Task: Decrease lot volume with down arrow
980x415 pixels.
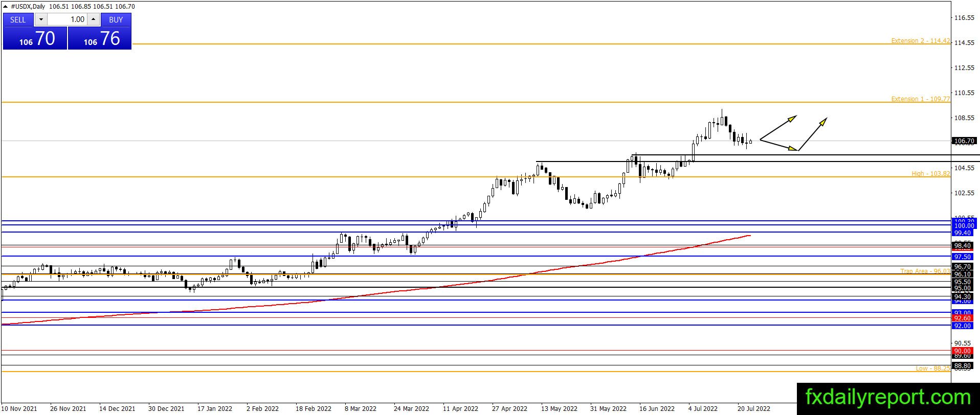Action: point(41,19)
